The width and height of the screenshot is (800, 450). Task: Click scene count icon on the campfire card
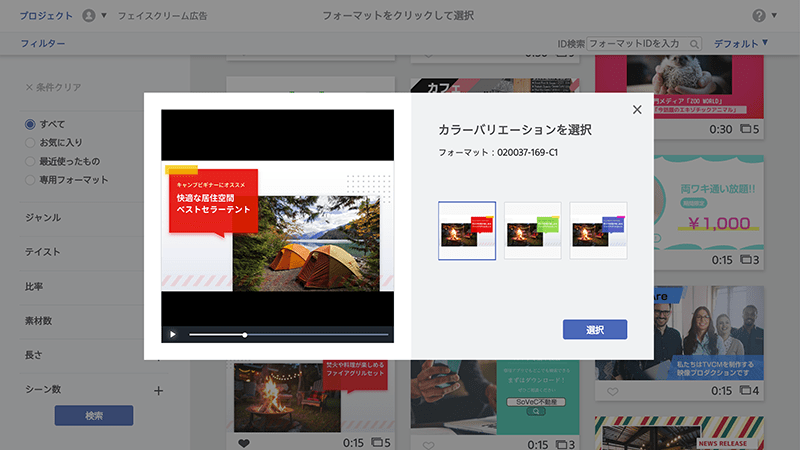(x=377, y=442)
